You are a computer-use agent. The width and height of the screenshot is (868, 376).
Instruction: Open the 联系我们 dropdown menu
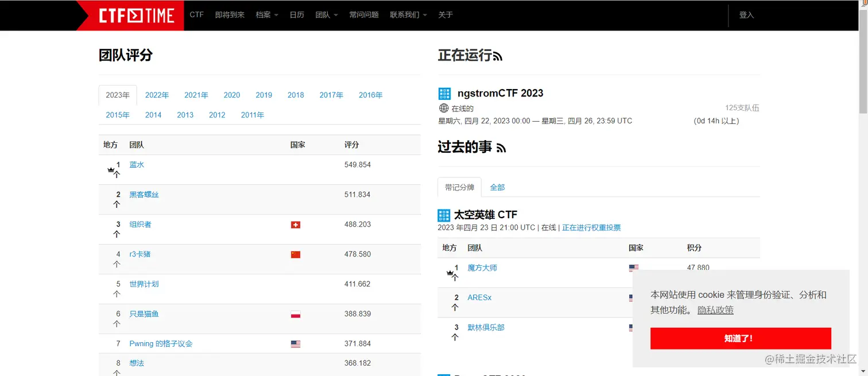pyautogui.click(x=408, y=15)
